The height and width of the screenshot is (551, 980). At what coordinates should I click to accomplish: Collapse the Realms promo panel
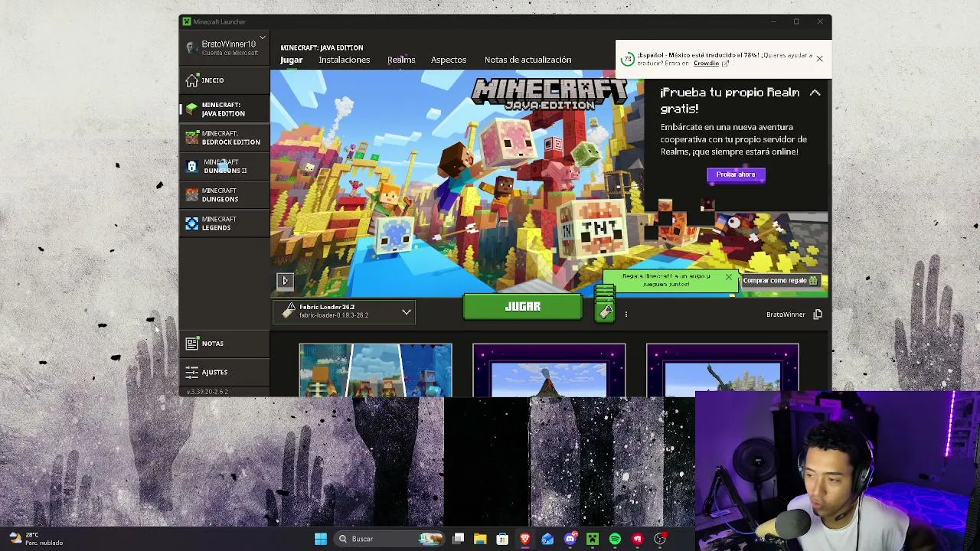(x=815, y=93)
